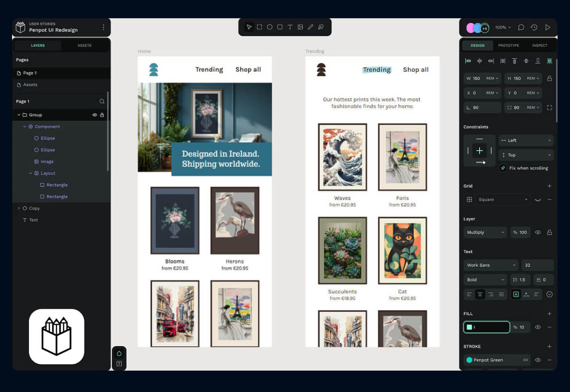Toggle visibility of the Group layer

[x=94, y=114]
